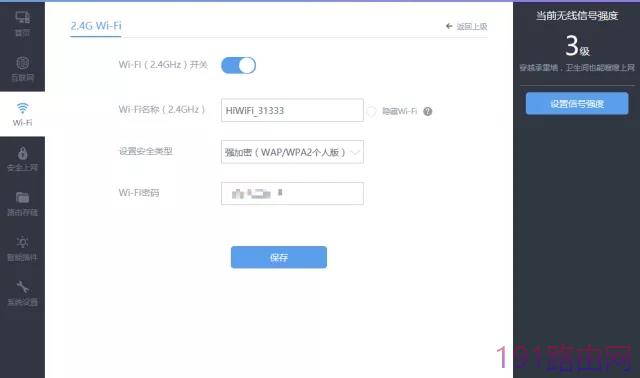Switch to the 2.4G Wi-Fi tab
640x378 pixels.
96,26
